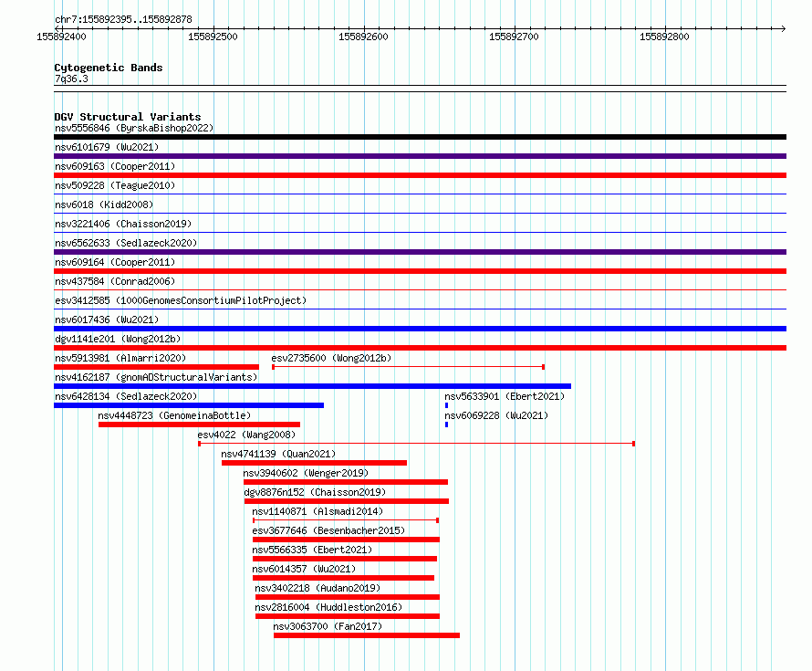Click ruler position 155892600
Image resolution: width=812 pixels, height=671 pixels.
pyautogui.click(x=363, y=37)
